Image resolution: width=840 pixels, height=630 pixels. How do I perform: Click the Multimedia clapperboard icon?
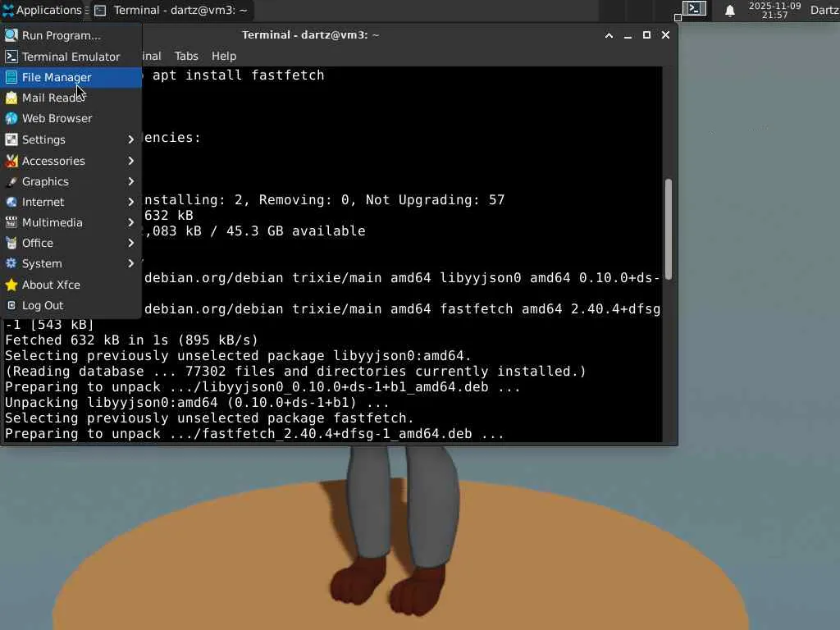tap(11, 222)
